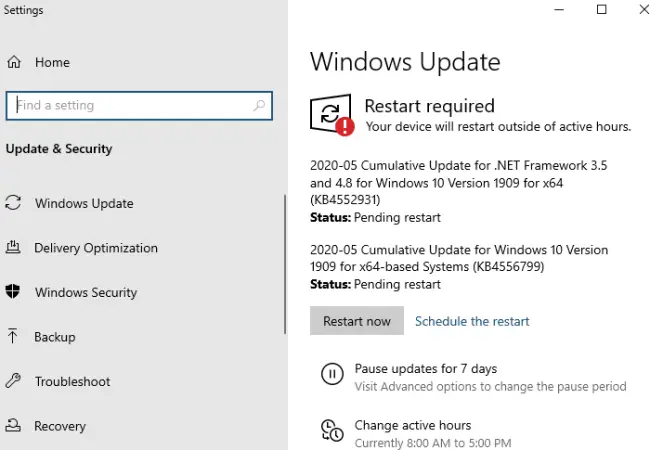Click the pause updates circle icon
Viewport: 650px width, 450px height.
coord(332,374)
